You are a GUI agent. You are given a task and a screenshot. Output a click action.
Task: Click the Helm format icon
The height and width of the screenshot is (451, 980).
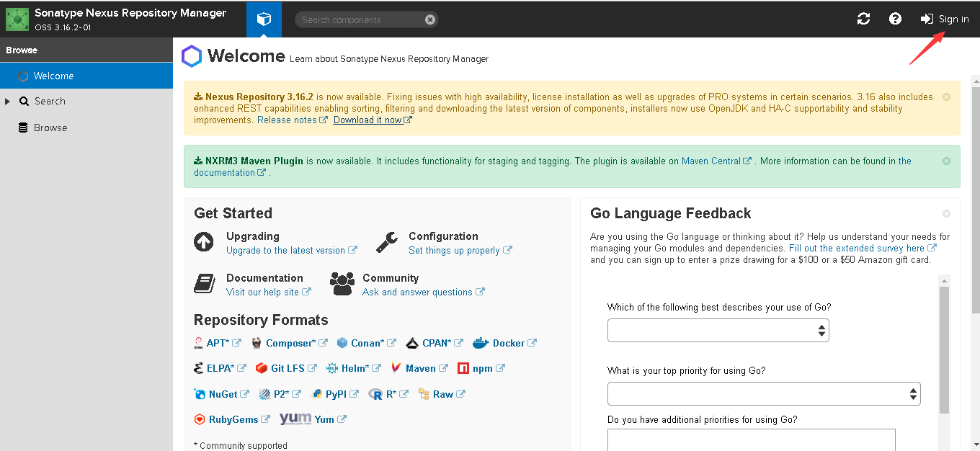(x=332, y=368)
